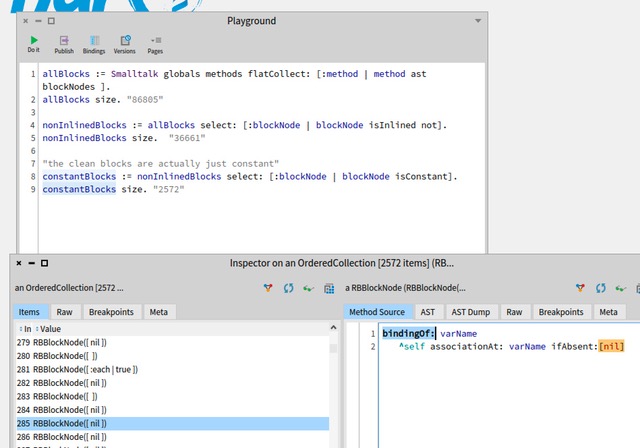The height and width of the screenshot is (448, 640).
Task: Show playground Versions
Action: point(124,43)
